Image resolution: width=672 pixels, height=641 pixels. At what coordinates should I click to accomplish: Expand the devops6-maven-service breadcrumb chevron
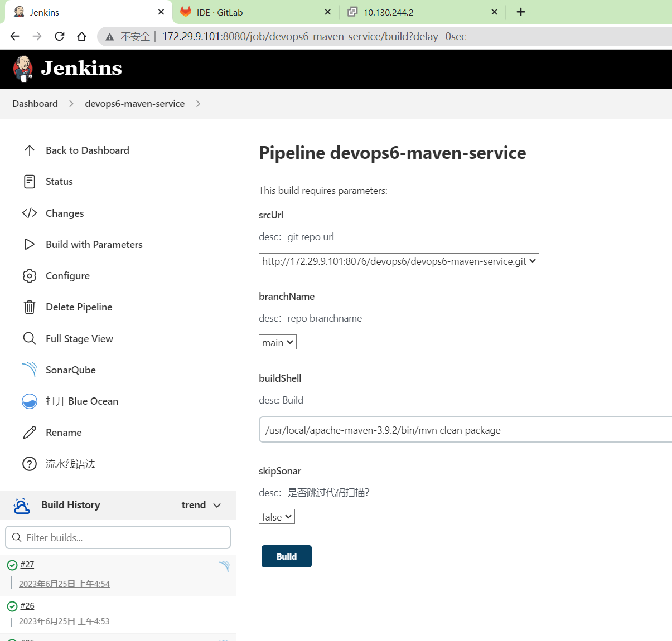198,104
